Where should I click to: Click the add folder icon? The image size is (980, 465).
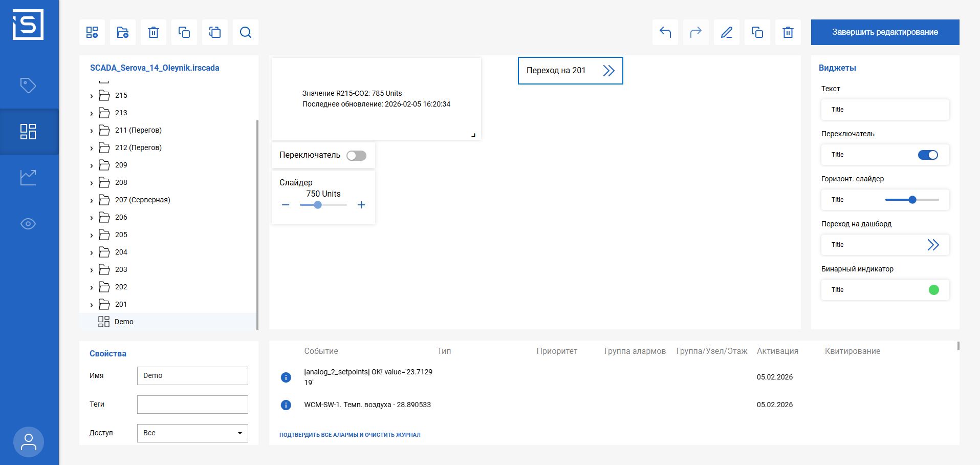point(123,32)
